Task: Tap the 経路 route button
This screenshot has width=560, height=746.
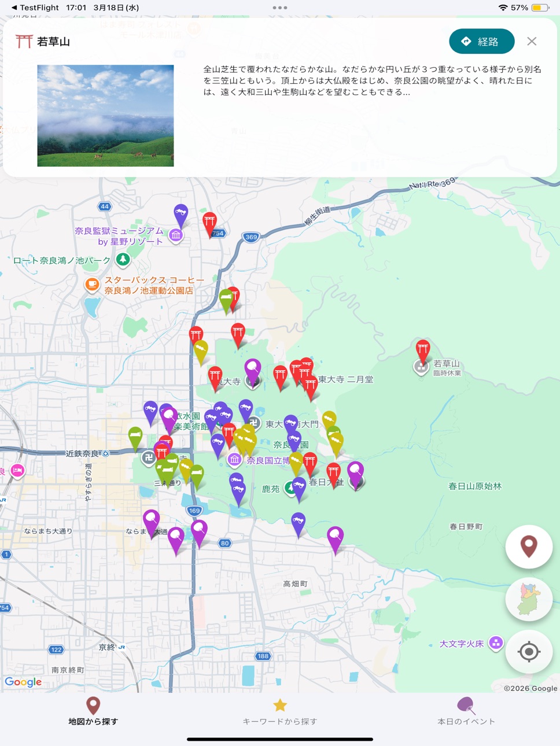Action: coord(481,41)
